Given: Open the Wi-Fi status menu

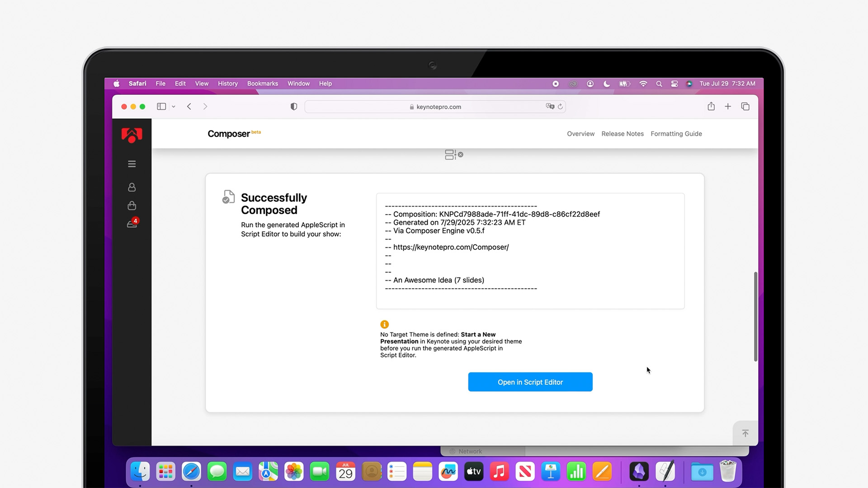Looking at the screenshot, I should click(x=643, y=84).
